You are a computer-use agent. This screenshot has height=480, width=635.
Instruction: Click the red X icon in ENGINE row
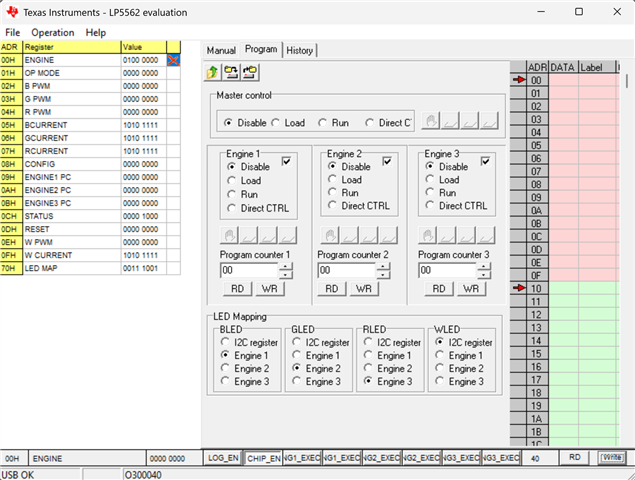(173, 60)
